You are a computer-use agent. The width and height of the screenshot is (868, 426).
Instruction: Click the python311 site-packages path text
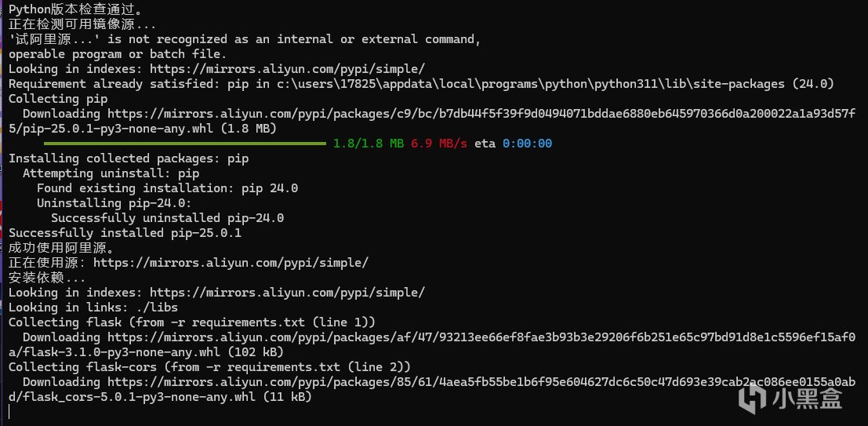point(531,84)
